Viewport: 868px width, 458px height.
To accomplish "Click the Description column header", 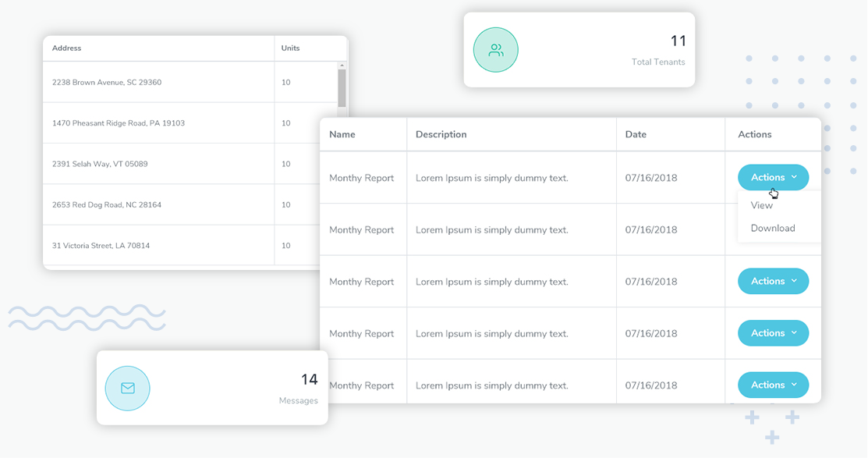I will 441,134.
